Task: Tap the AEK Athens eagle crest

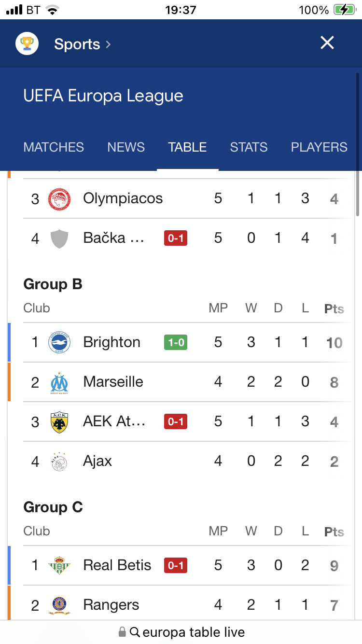Action: click(59, 422)
